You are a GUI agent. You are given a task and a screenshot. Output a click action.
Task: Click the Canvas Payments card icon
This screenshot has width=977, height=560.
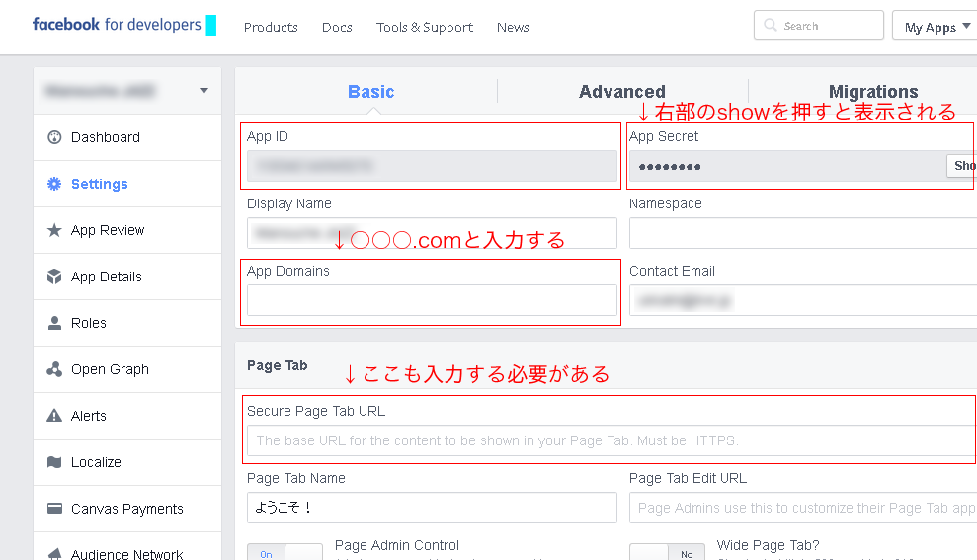coord(55,509)
